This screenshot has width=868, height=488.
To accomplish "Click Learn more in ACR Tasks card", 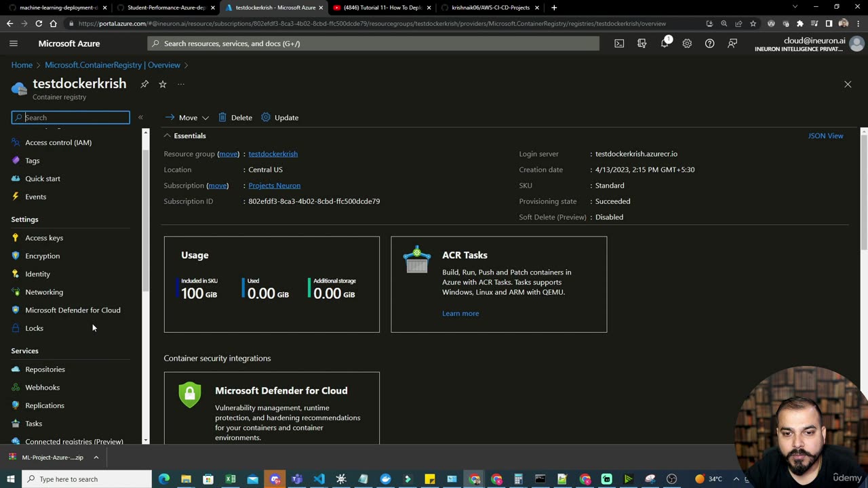I will (x=460, y=313).
